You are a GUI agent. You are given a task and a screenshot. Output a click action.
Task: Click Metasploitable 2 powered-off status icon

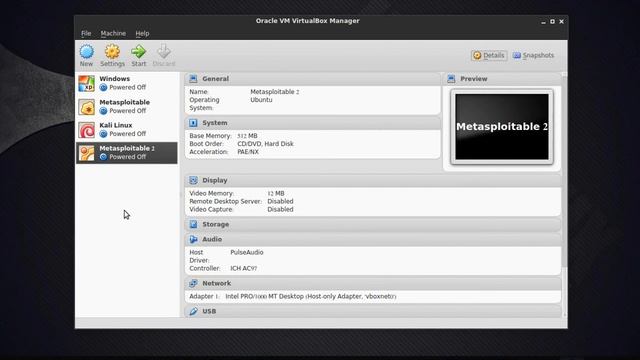coord(103,157)
